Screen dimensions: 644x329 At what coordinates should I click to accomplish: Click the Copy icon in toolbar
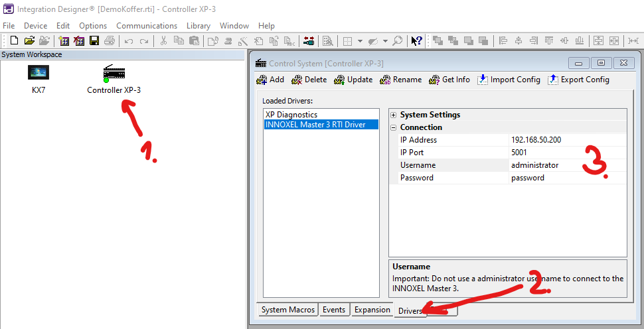(178, 40)
